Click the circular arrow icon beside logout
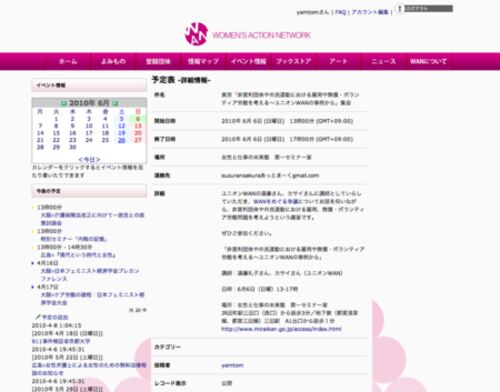The width and height of the screenshot is (500, 392). coord(399,8)
